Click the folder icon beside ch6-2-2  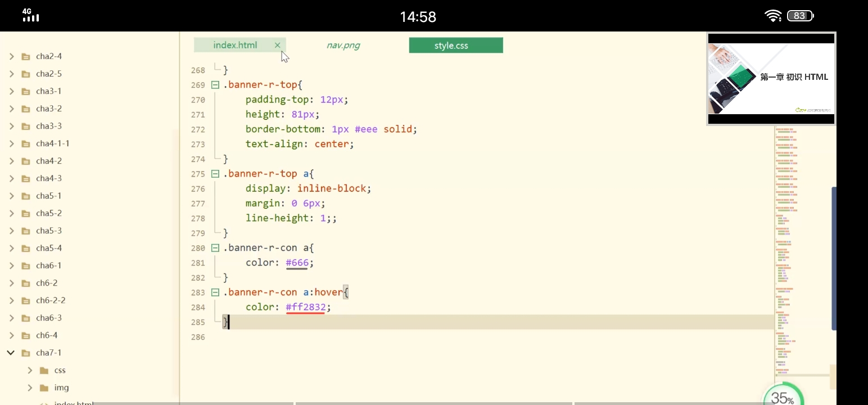click(25, 300)
